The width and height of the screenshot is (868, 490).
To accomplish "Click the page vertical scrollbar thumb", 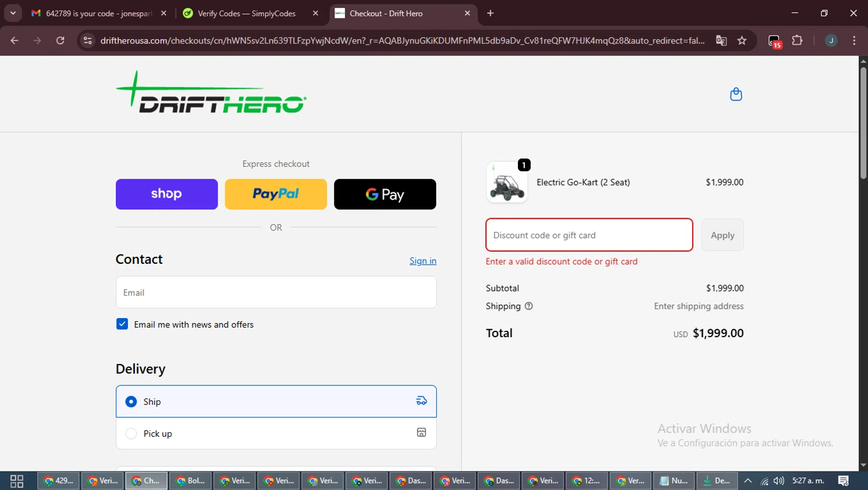I will [x=863, y=123].
